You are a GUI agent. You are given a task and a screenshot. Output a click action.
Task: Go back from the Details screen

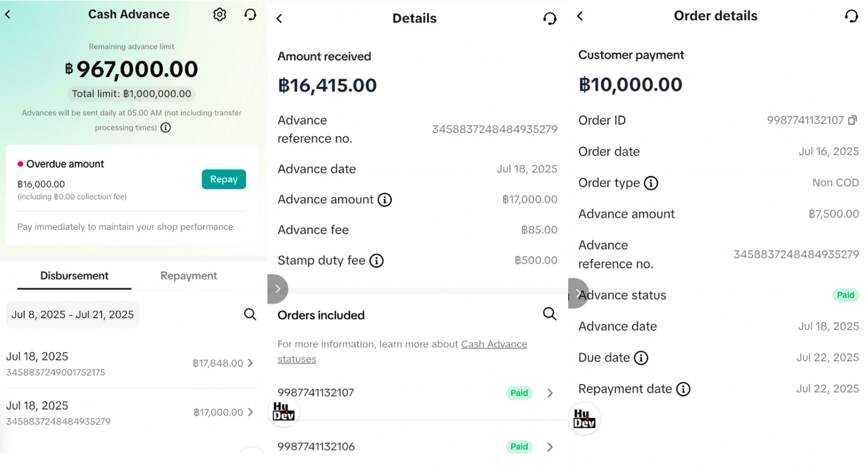point(279,19)
